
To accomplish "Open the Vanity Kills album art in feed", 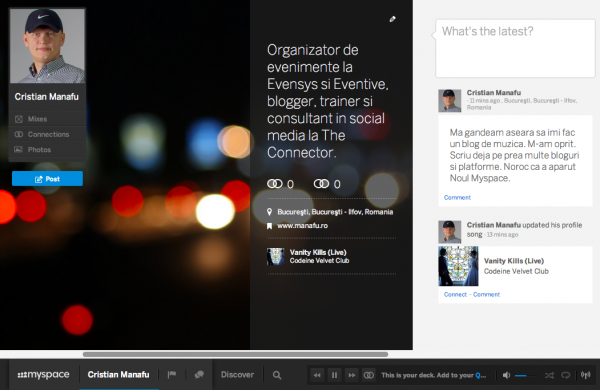I will coord(458,266).
